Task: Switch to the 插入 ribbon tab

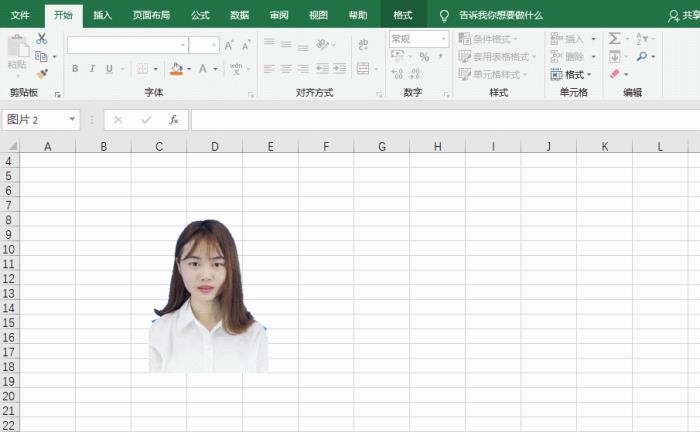Action: [x=102, y=15]
